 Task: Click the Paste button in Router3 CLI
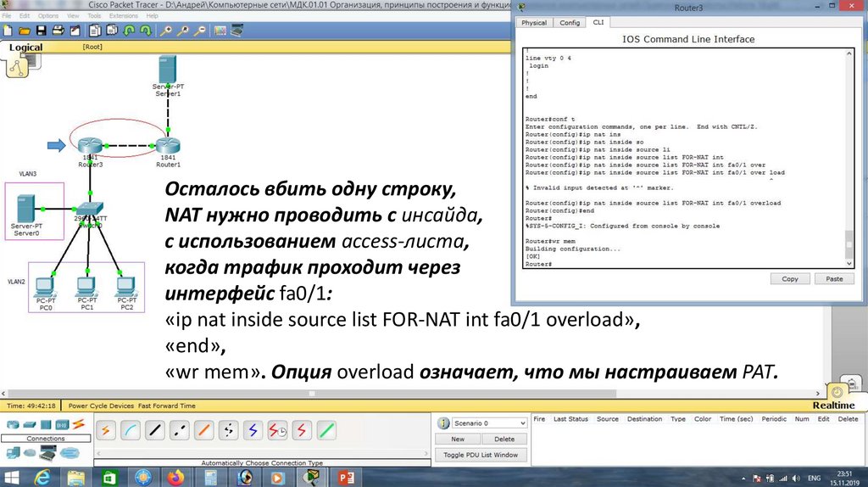click(x=834, y=278)
